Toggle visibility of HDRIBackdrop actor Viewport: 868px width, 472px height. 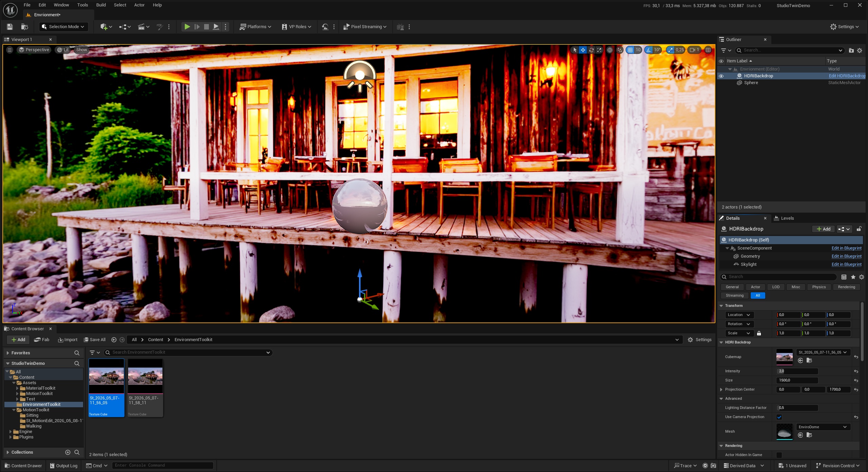(721, 76)
